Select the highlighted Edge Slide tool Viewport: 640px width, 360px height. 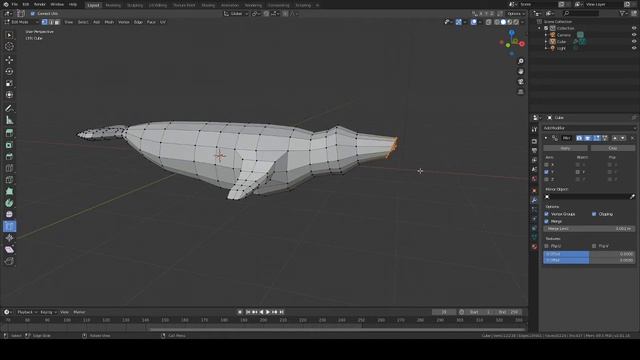click(x=9, y=227)
